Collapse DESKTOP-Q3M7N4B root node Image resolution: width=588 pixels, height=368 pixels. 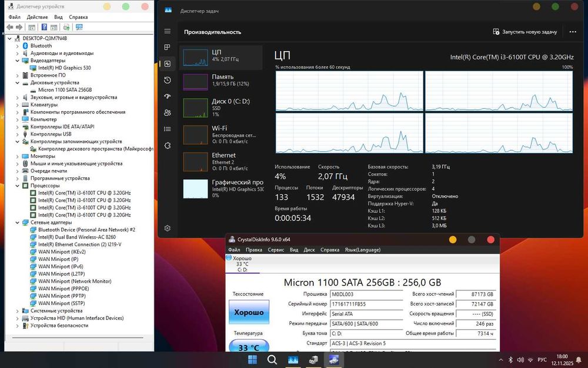click(x=10, y=38)
